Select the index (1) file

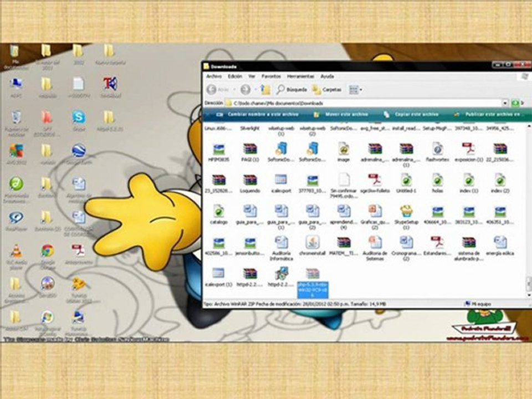click(x=469, y=183)
